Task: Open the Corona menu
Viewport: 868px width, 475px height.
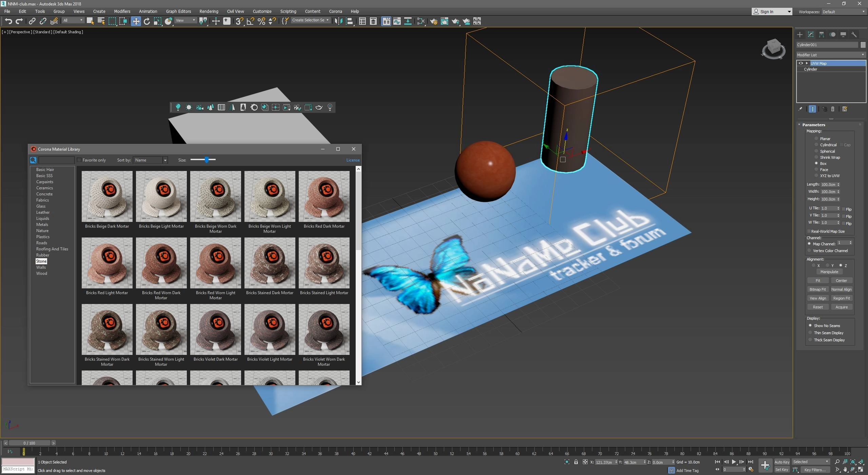Action: (x=335, y=11)
